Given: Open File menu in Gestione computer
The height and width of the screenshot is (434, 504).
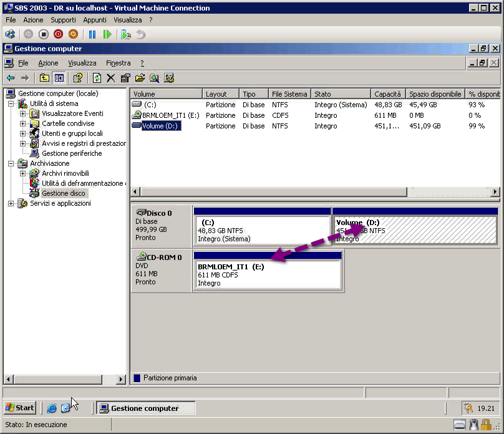Looking at the screenshot, I should tap(23, 63).
